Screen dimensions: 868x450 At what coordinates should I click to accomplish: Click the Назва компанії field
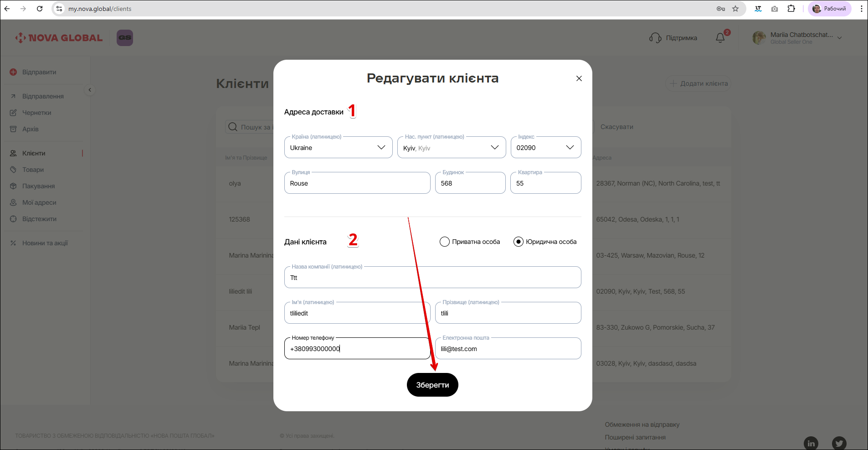pos(433,277)
